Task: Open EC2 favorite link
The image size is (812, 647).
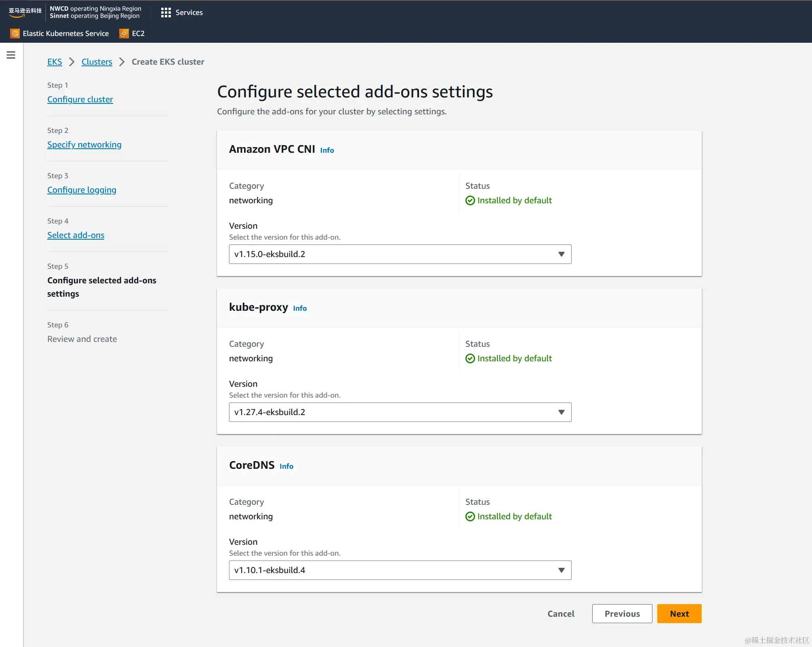Action: pyautogui.click(x=138, y=34)
